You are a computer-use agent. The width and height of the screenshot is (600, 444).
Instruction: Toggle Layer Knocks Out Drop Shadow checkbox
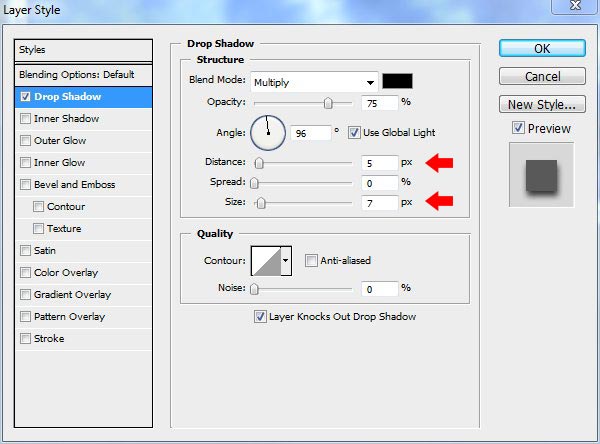pyautogui.click(x=260, y=317)
